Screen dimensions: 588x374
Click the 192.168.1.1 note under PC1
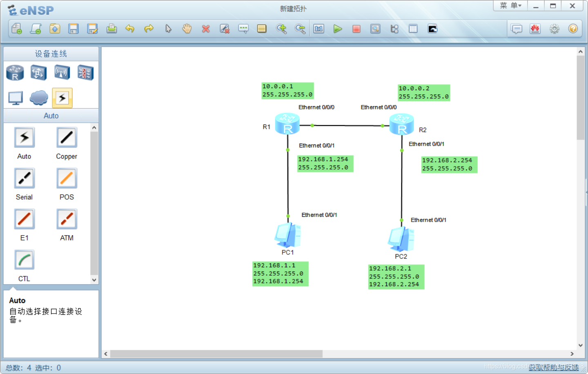coord(280,274)
